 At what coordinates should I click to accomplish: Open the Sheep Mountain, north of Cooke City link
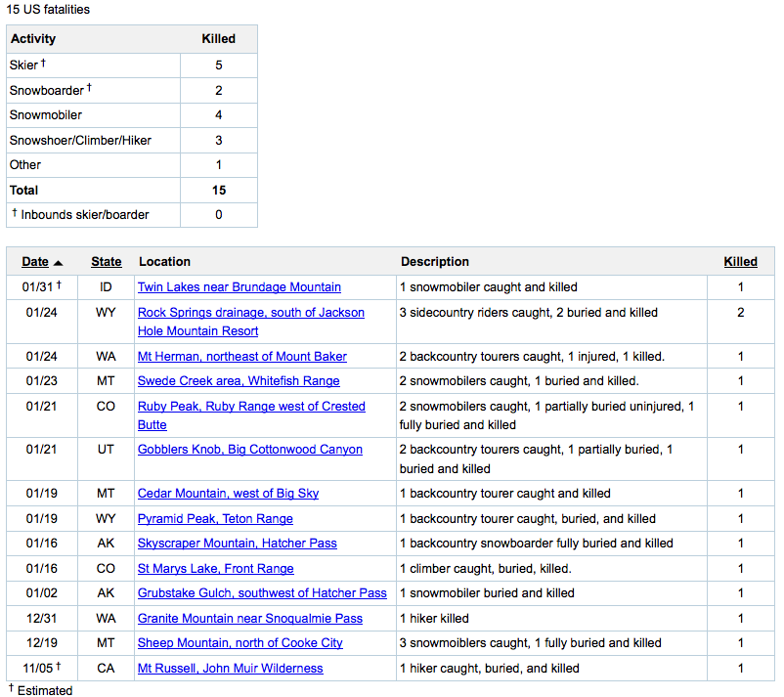click(240, 643)
